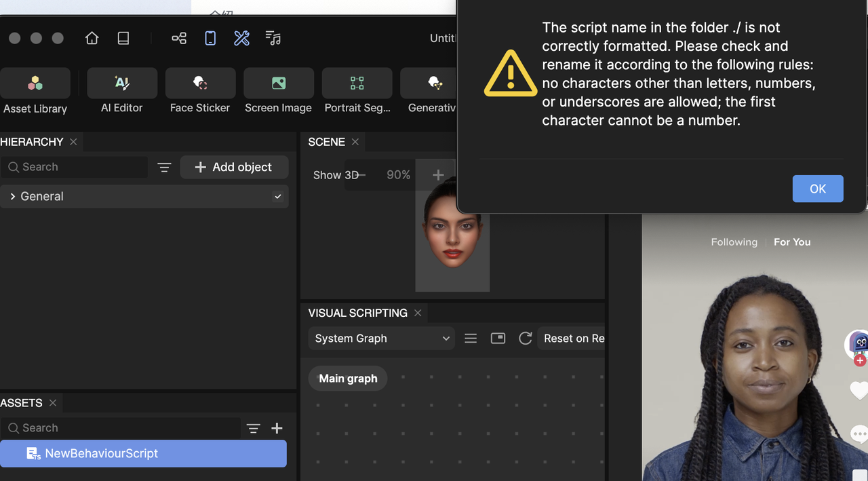
Task: Click the Reset on Re... button
Action: (x=571, y=339)
